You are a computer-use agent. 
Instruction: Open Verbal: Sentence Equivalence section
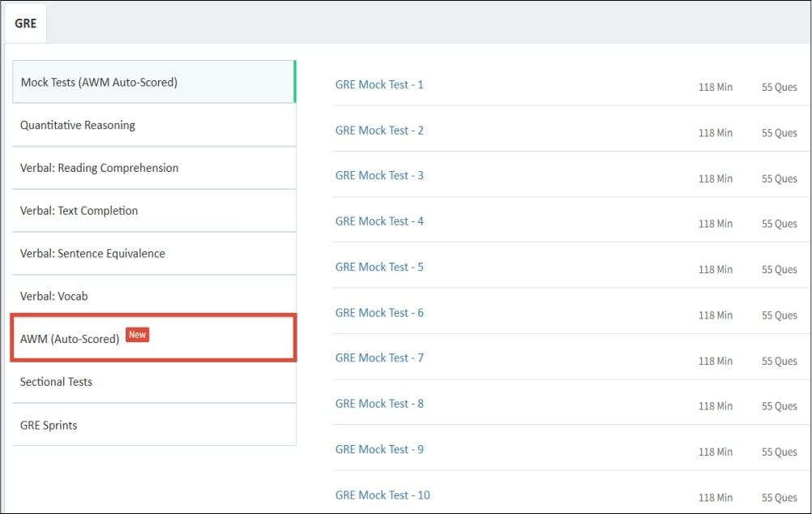click(92, 254)
